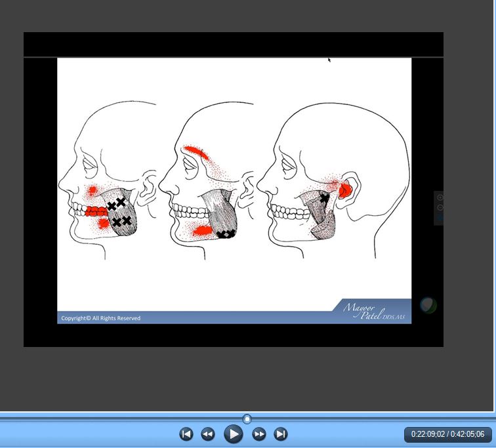Image resolution: width=496 pixels, height=448 pixels.
Task: Click the 0:22:09;02 / 0:42:05;06 timecode display
Action: 448,434
